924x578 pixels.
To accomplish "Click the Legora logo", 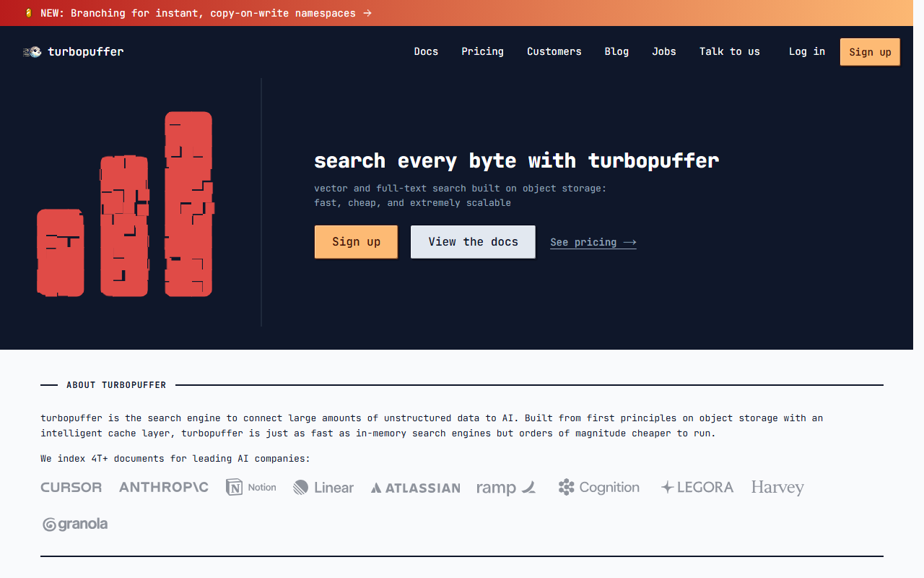I will click(697, 488).
